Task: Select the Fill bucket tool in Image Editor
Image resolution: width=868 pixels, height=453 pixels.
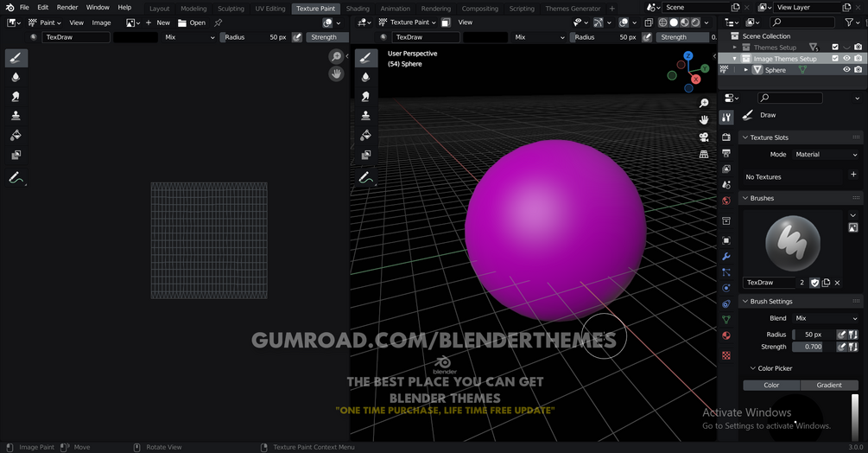Action: tap(16, 135)
